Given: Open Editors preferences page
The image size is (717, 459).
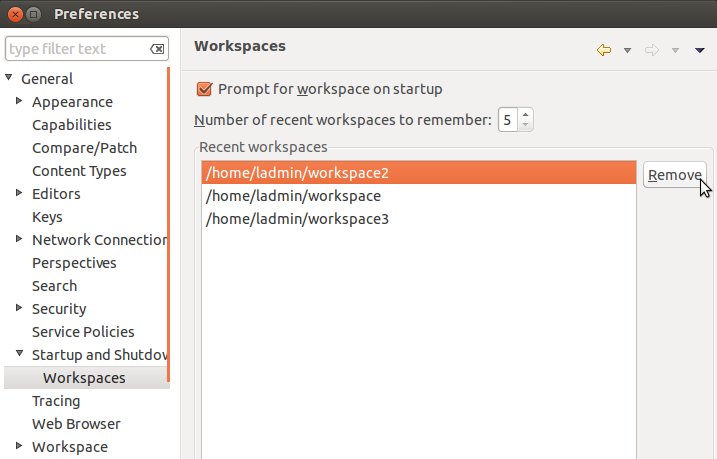Looking at the screenshot, I should 56,194.
